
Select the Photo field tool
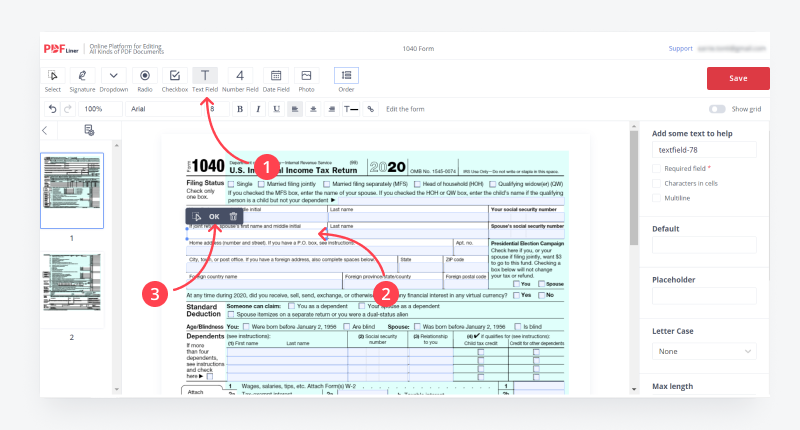point(306,75)
